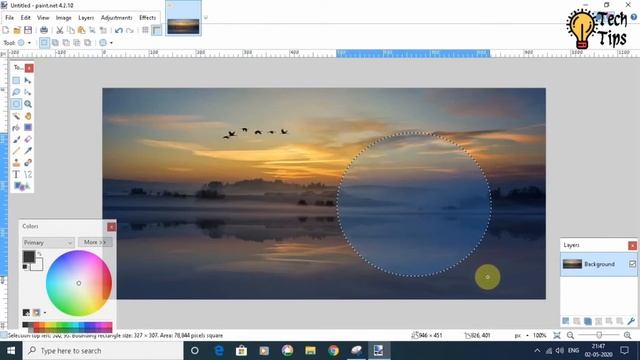Save the image with floppy icon
Screen dimensions: 640x360
click(x=28, y=30)
